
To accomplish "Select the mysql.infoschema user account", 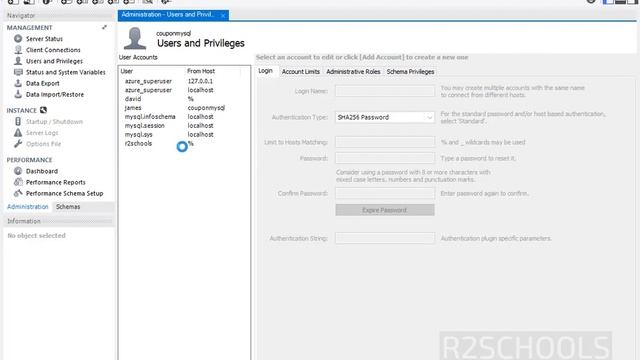I will pyautogui.click(x=184, y=117).
